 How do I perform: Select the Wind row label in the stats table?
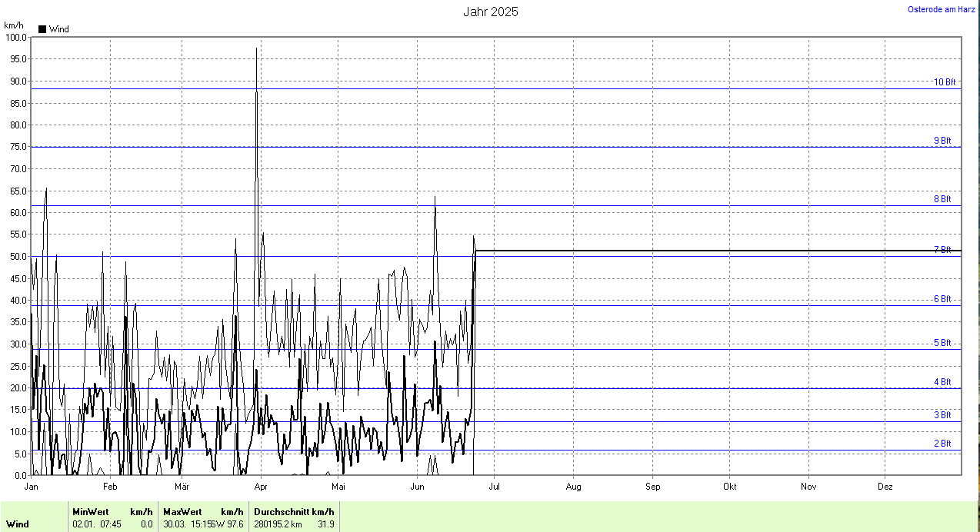(x=18, y=524)
